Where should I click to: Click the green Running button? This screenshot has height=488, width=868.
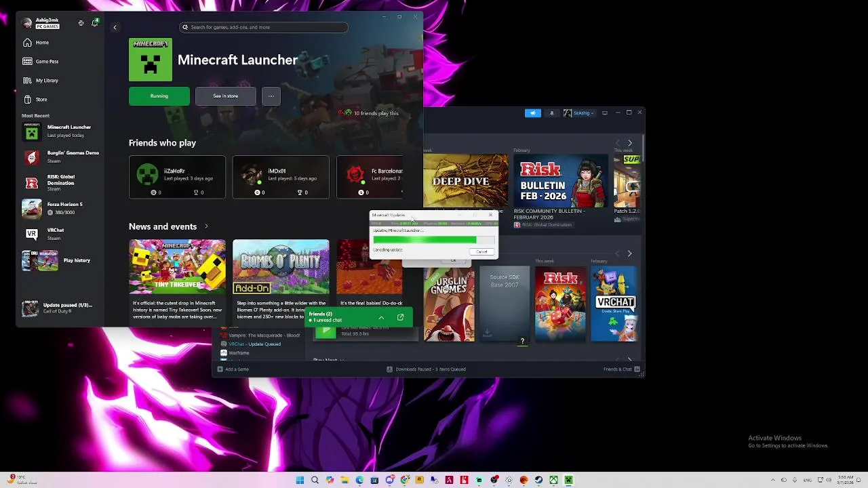coord(159,96)
